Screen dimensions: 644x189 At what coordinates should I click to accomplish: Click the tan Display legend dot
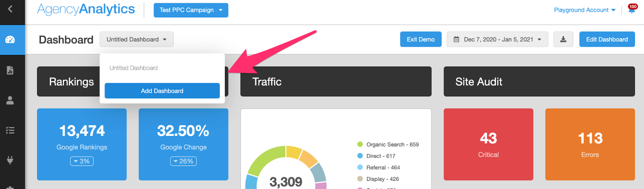360,179
